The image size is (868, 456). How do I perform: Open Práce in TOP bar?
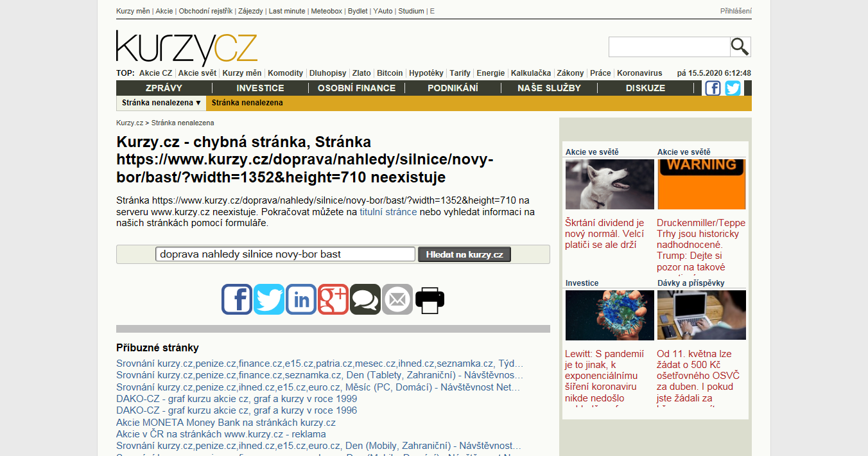point(600,73)
